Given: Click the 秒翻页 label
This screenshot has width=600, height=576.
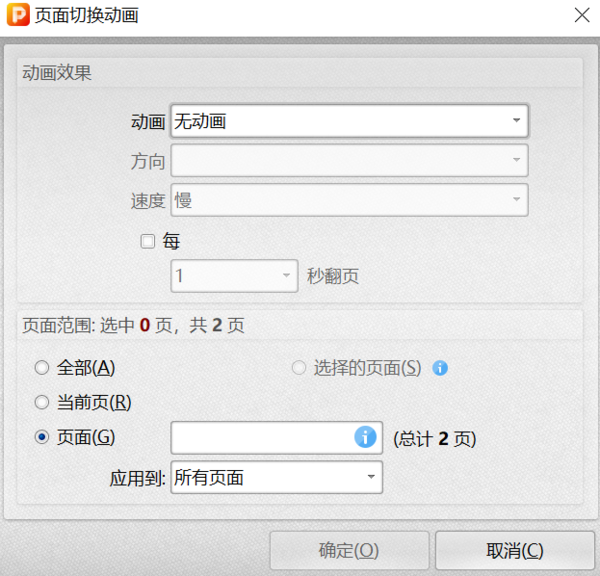Looking at the screenshot, I should click(333, 276).
